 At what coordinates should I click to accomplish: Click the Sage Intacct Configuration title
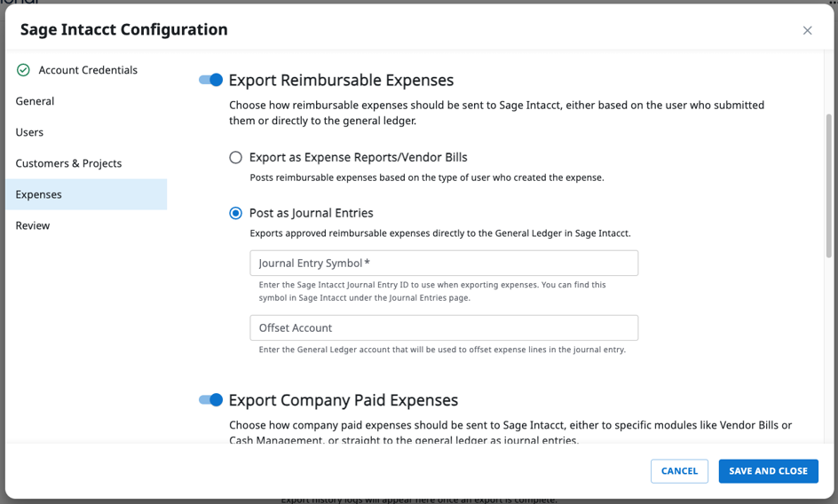click(x=124, y=29)
